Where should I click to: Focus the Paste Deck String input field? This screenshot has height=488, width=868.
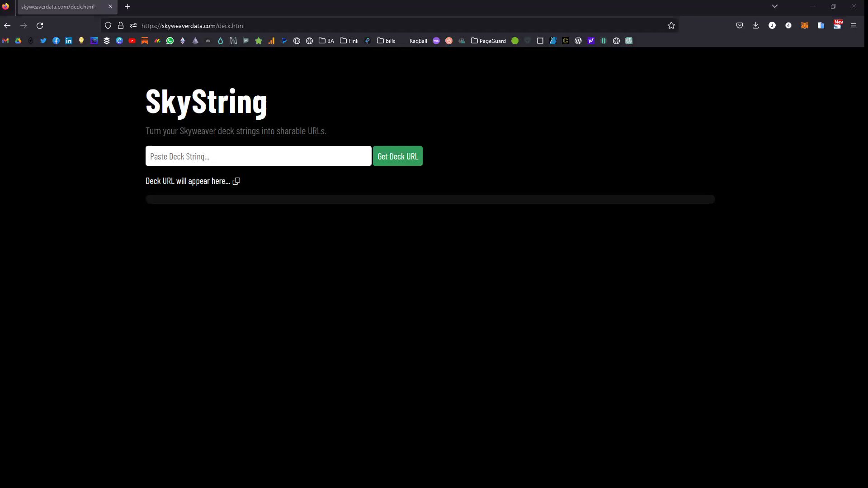coord(259,156)
